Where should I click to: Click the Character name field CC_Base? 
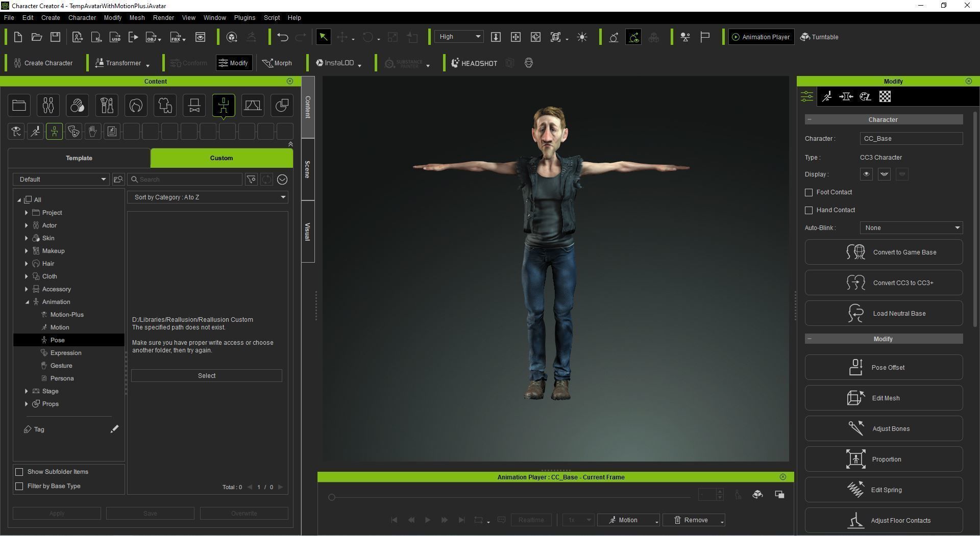point(911,139)
